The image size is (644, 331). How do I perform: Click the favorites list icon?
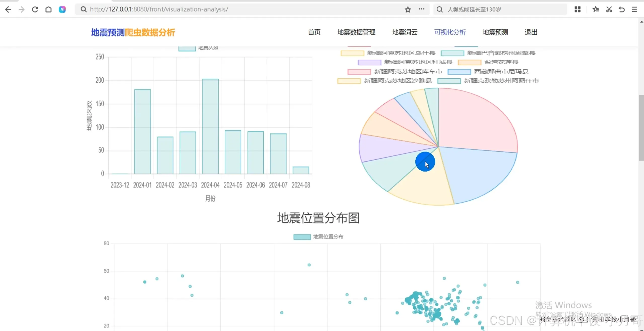tap(595, 10)
